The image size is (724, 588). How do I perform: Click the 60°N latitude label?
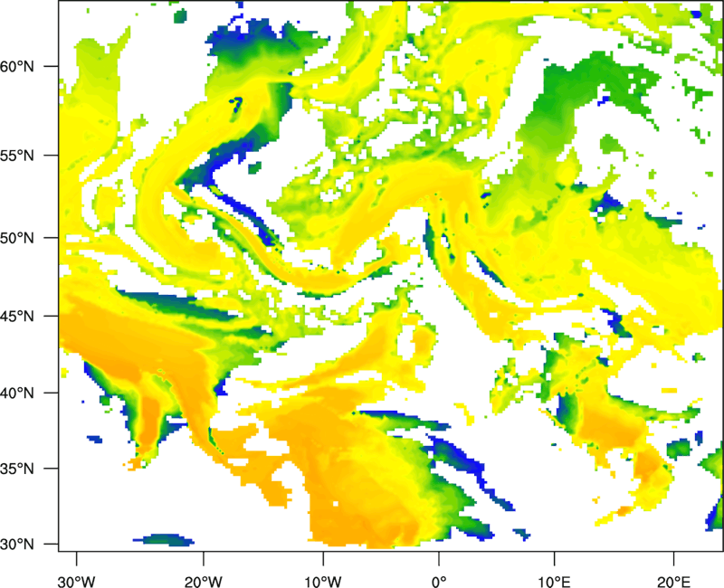17,66
